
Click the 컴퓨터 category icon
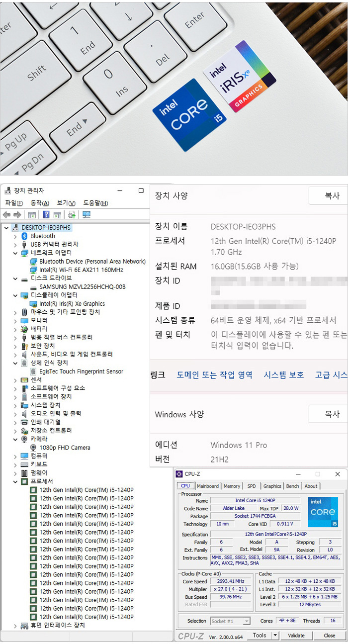click(24, 456)
